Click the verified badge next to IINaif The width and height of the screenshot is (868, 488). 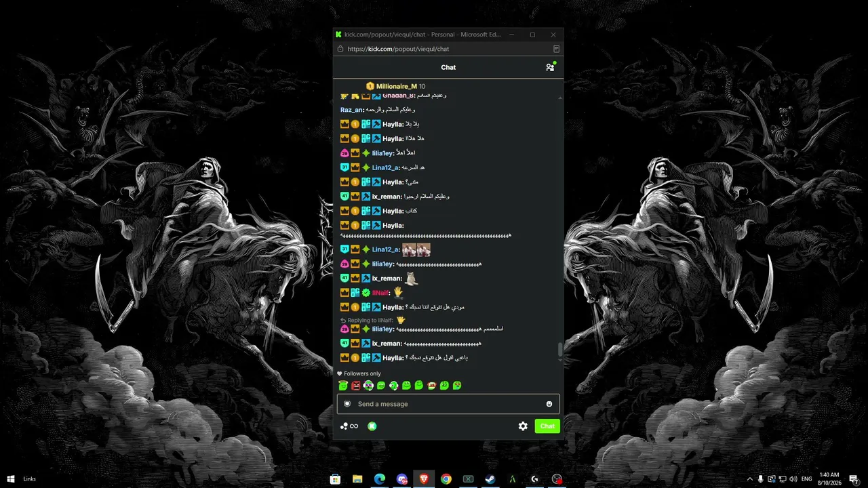pyautogui.click(x=366, y=293)
